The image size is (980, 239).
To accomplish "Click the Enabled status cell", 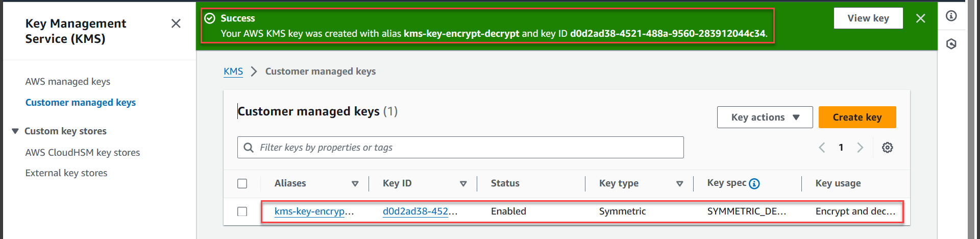I will 508,211.
